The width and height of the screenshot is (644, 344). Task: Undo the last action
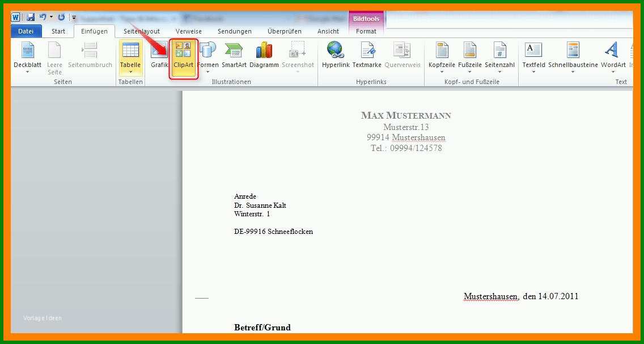click(43, 17)
